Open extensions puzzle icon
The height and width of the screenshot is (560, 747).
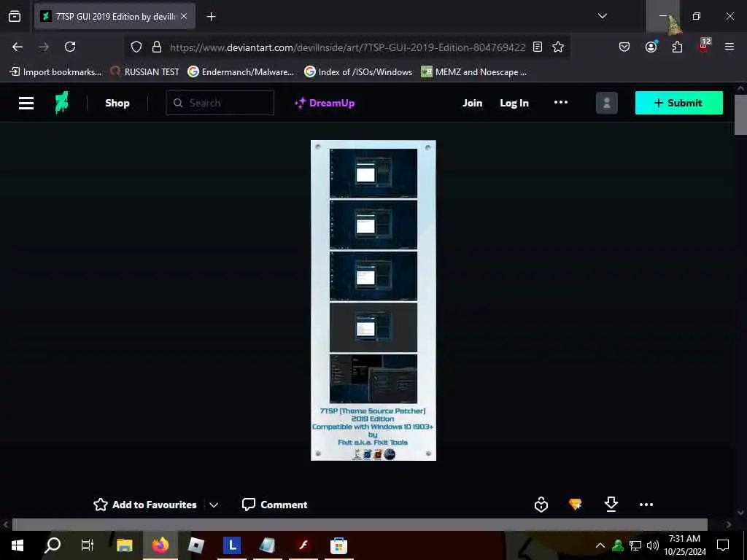(677, 47)
